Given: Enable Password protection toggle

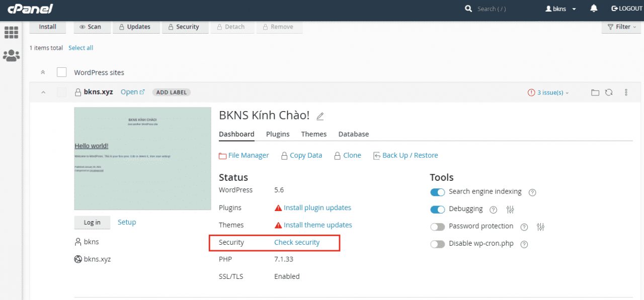Looking at the screenshot, I should click(x=438, y=227).
